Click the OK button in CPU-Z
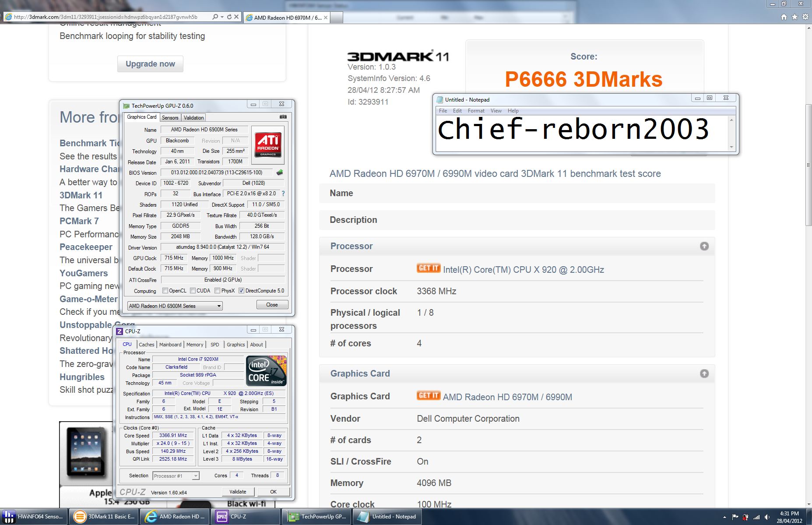Viewport: 812px width, 525px height. coord(273,492)
